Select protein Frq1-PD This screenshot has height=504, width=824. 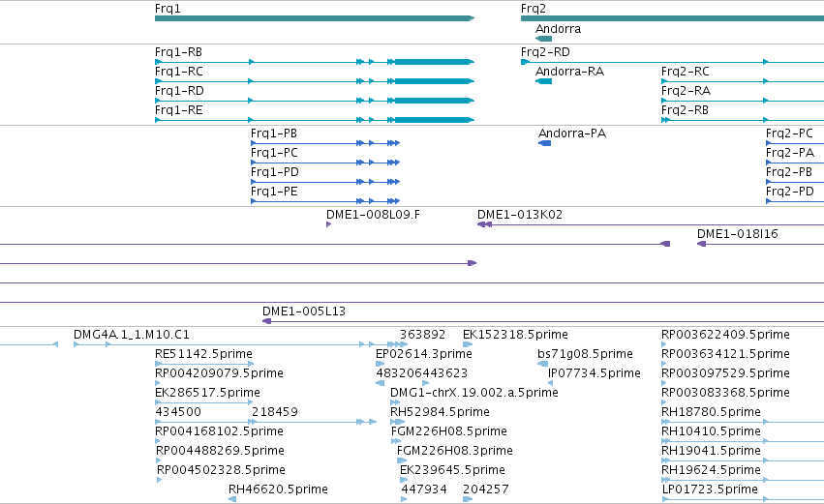(275, 172)
